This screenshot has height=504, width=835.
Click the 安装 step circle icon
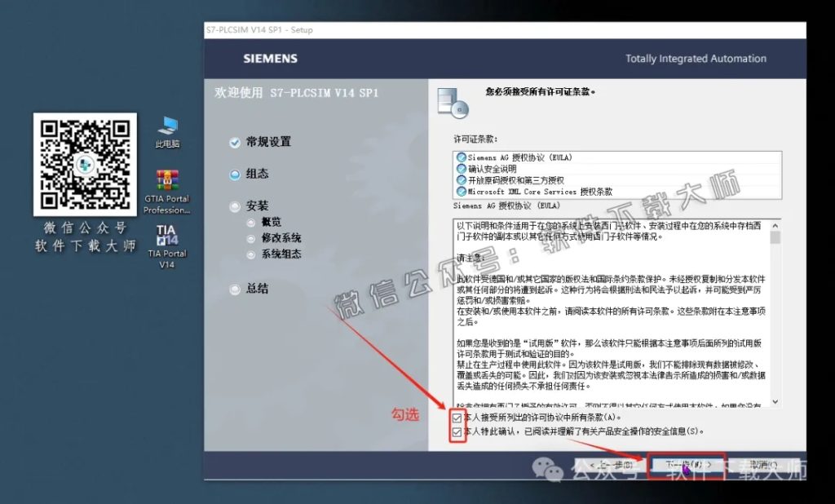click(235, 206)
